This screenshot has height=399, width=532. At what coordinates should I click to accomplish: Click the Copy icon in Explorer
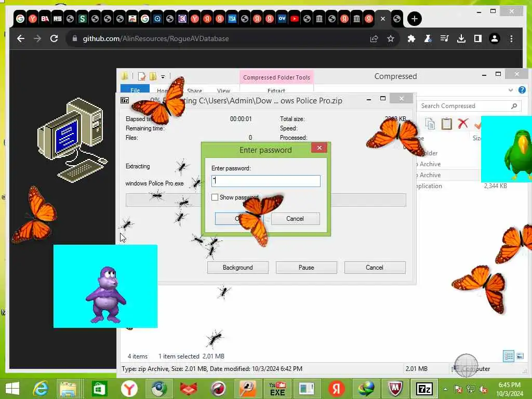pos(430,124)
